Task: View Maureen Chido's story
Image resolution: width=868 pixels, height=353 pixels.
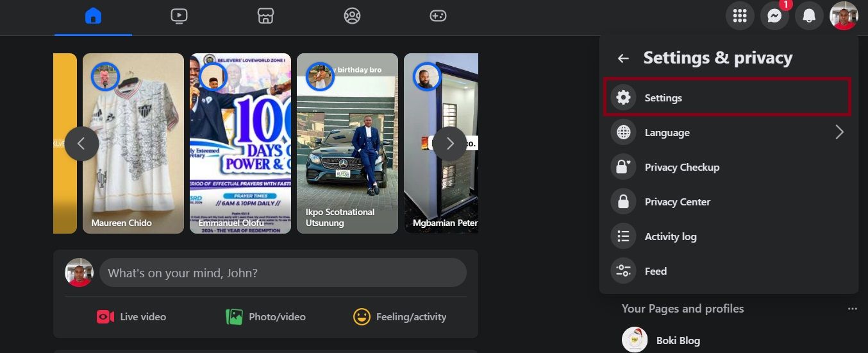Action: click(x=133, y=143)
